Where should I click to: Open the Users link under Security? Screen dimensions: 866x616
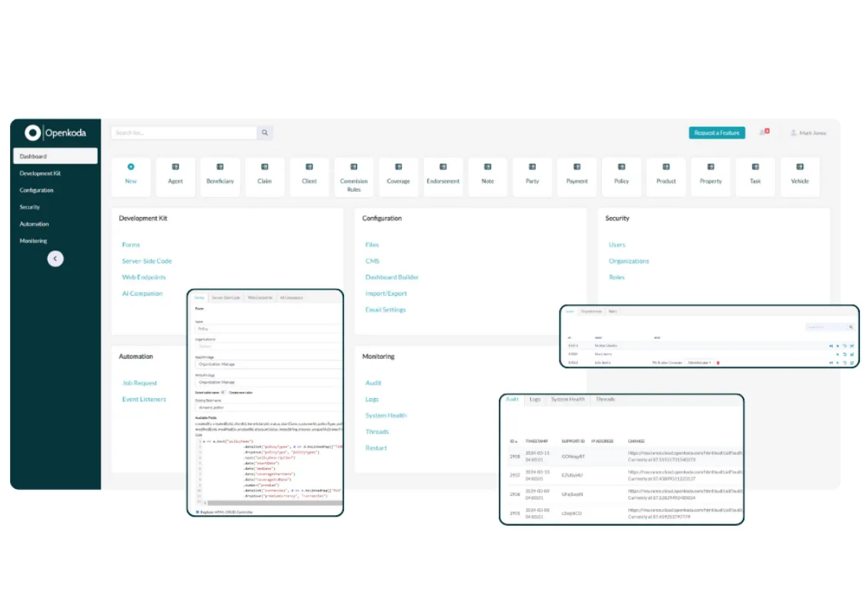click(x=617, y=245)
